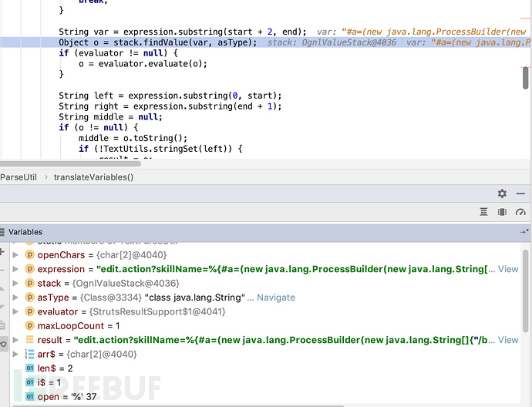Click the String left = expression.substring line
Image resolution: width=532 pixels, height=407 pixels.
click(x=170, y=96)
